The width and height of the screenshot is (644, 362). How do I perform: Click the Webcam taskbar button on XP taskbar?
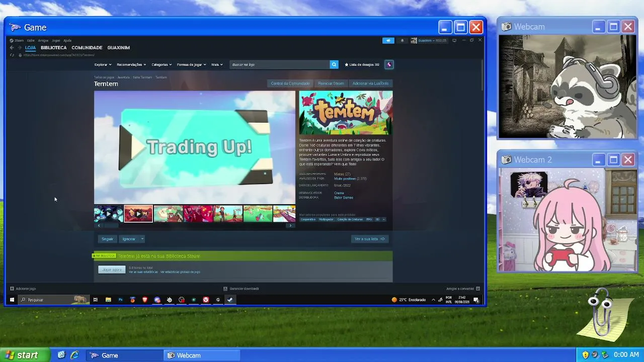pyautogui.click(x=201, y=355)
